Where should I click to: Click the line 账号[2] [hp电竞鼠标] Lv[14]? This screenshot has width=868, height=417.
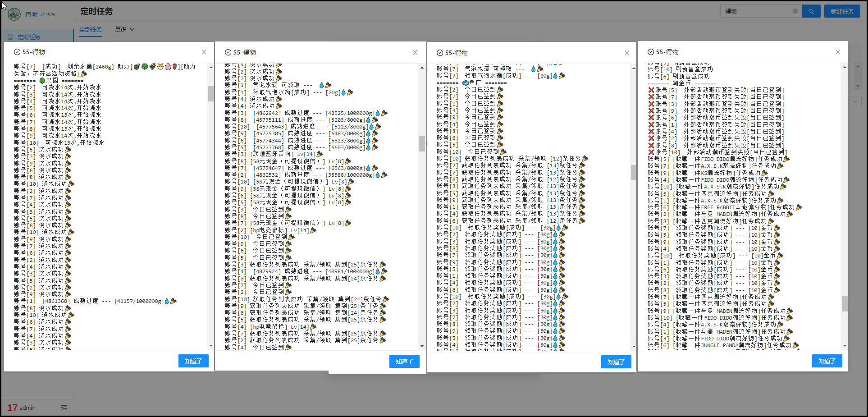(x=271, y=230)
